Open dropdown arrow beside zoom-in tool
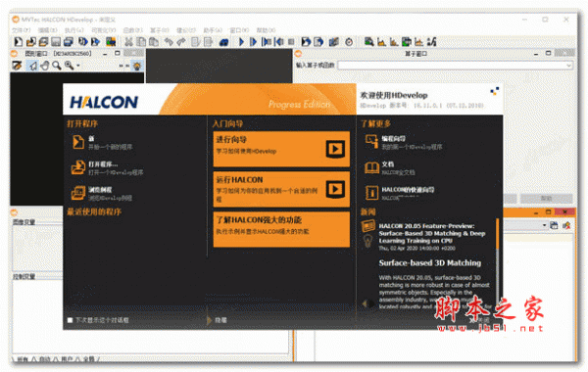 coord(78,66)
